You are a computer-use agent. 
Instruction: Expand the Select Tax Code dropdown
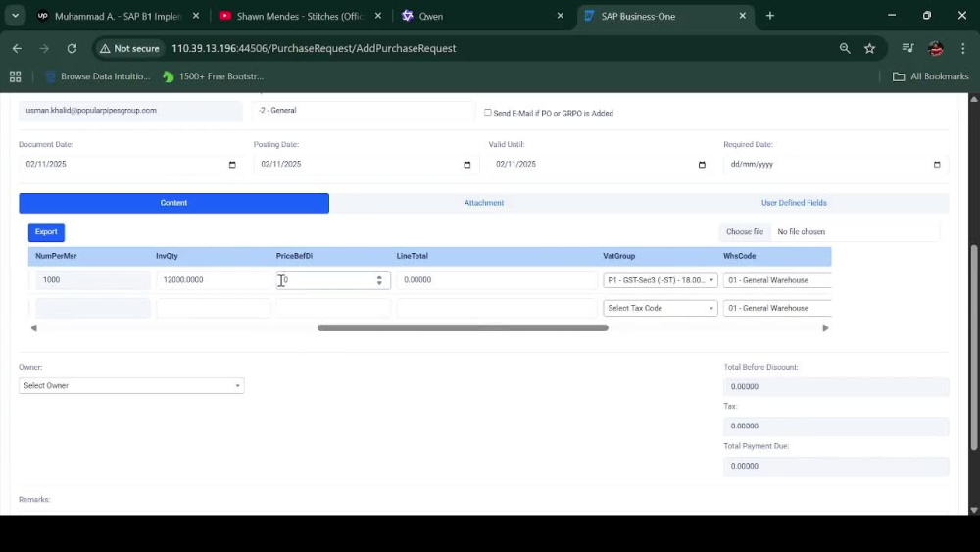click(x=660, y=308)
